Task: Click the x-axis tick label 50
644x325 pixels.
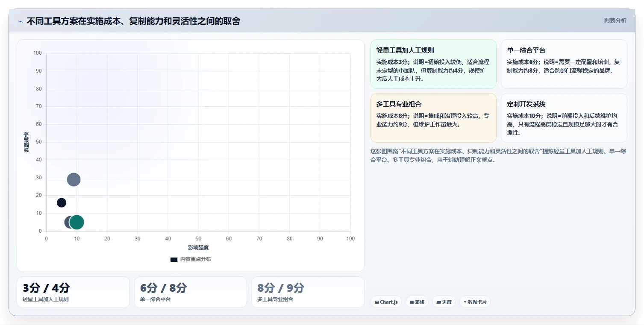Action: click(x=198, y=239)
